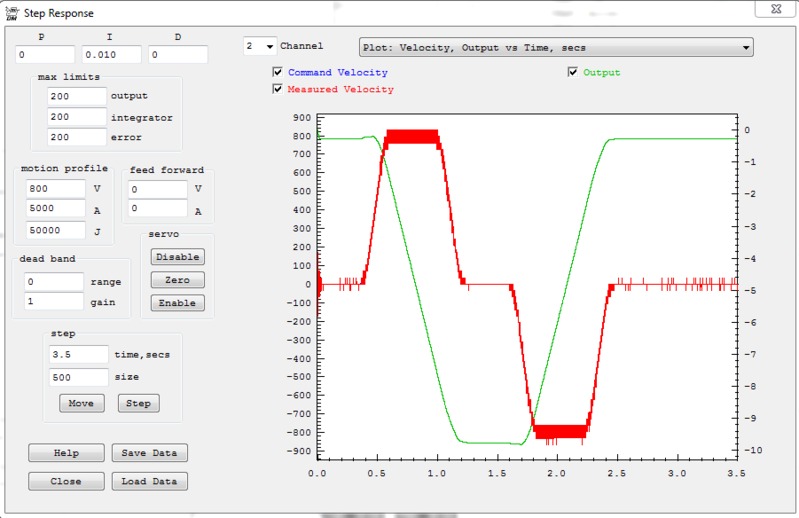Toggle the Command Velocity checkbox

[x=278, y=73]
